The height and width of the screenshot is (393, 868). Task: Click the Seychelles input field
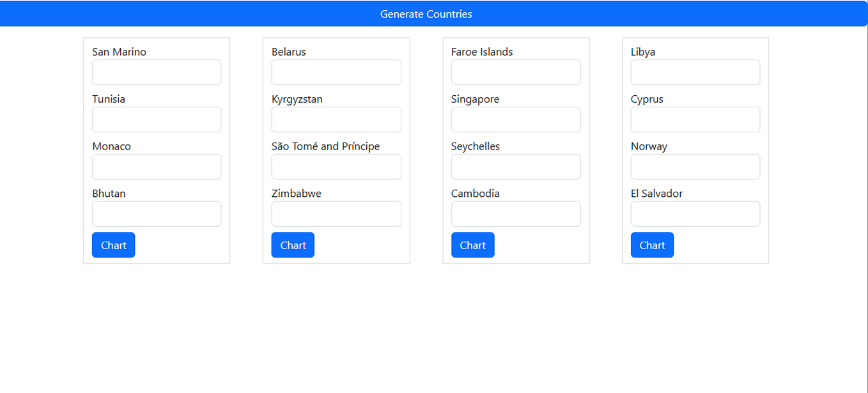pyautogui.click(x=515, y=167)
